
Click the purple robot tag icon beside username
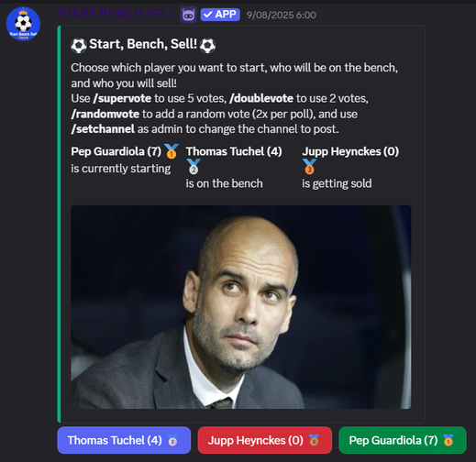[x=188, y=15]
